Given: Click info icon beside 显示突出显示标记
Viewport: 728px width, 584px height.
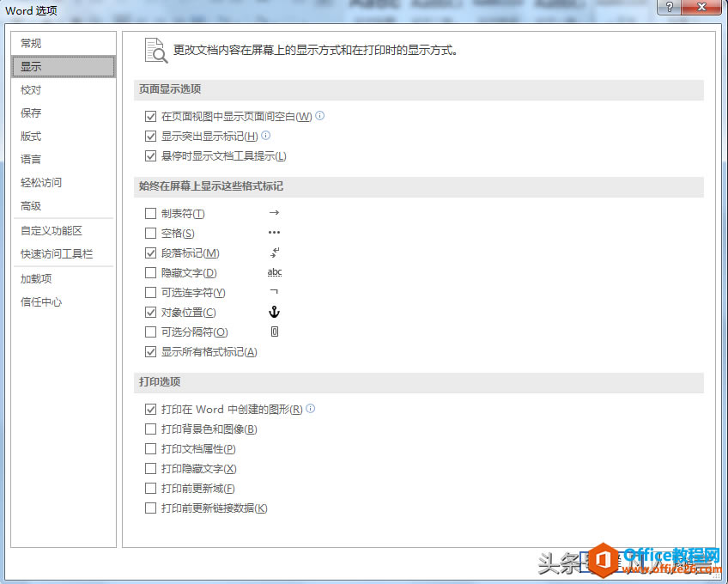Looking at the screenshot, I should point(265,135).
